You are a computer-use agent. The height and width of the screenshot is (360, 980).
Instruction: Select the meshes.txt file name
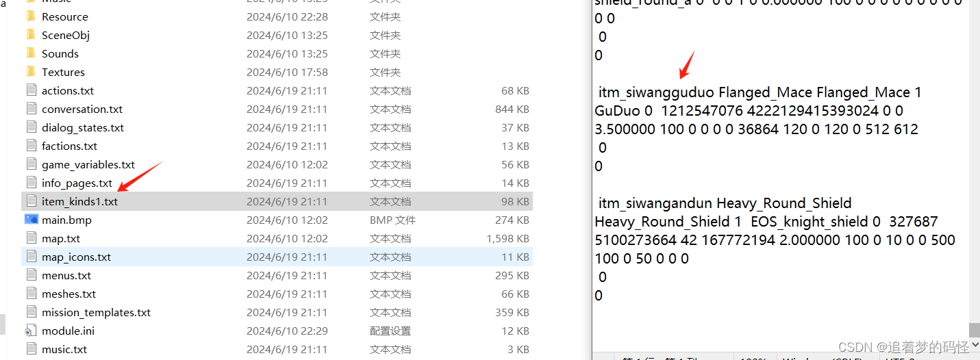(69, 294)
